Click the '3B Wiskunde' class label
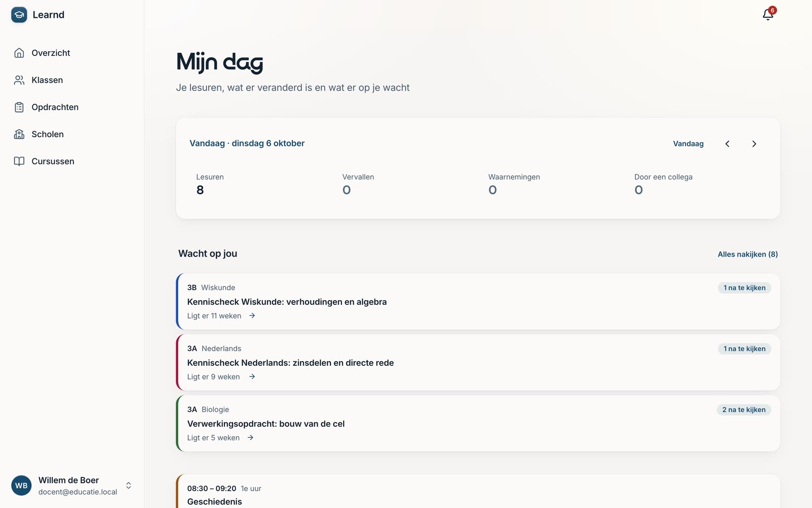The width and height of the screenshot is (812, 508). point(211,288)
